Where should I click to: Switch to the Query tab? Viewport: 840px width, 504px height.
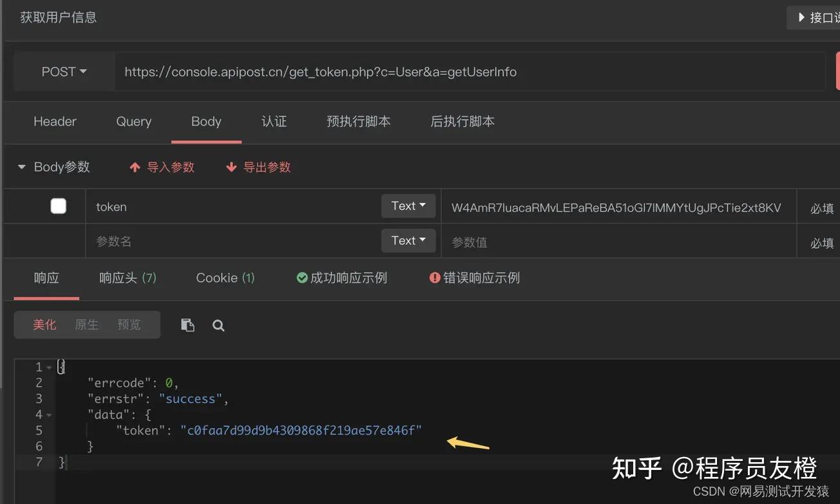coord(133,122)
